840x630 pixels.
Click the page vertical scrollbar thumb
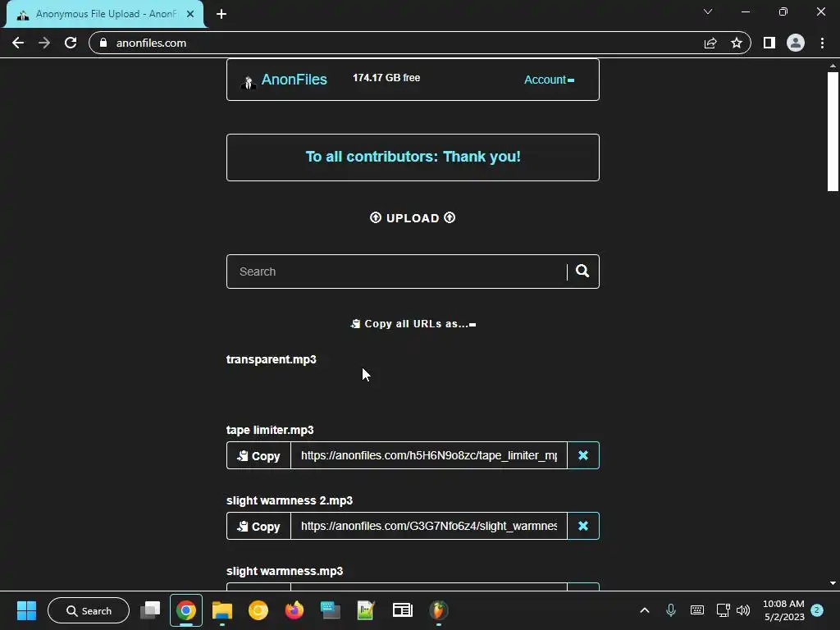(833, 131)
